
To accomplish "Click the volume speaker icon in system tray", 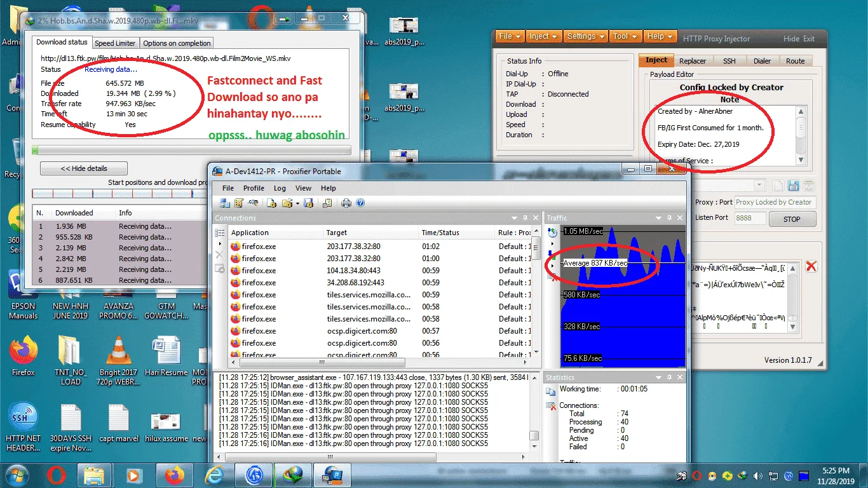I will tap(757, 475).
